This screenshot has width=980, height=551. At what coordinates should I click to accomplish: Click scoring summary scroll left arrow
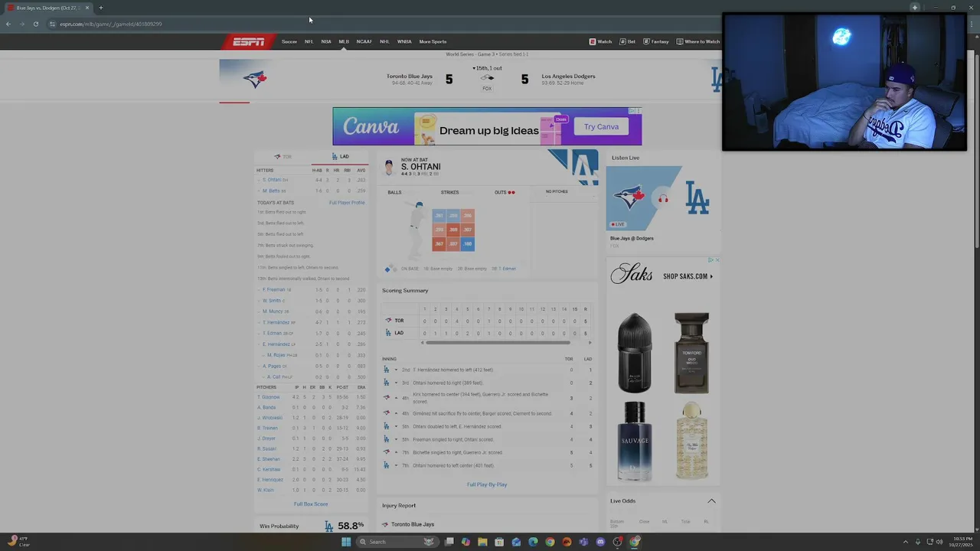point(423,343)
